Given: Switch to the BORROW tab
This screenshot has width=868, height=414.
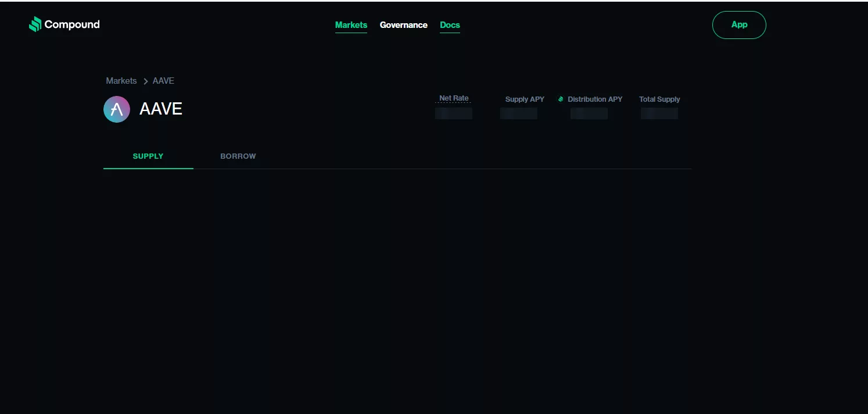Looking at the screenshot, I should tap(238, 156).
